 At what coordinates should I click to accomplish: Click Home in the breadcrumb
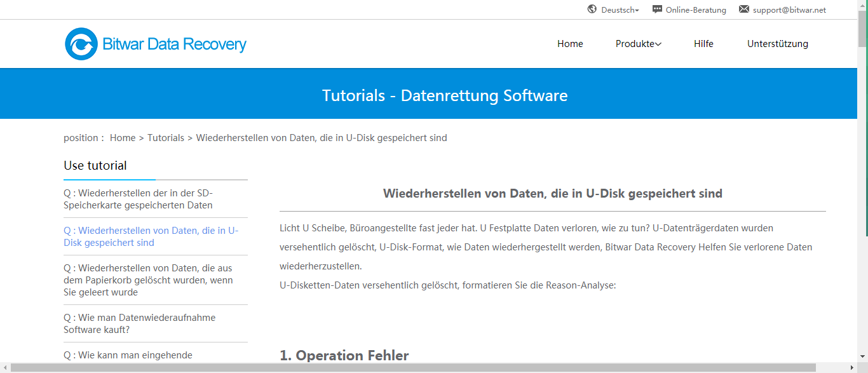click(123, 138)
